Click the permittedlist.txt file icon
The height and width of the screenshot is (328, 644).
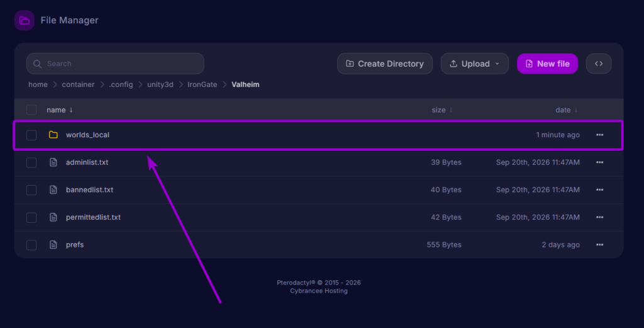pyautogui.click(x=53, y=217)
